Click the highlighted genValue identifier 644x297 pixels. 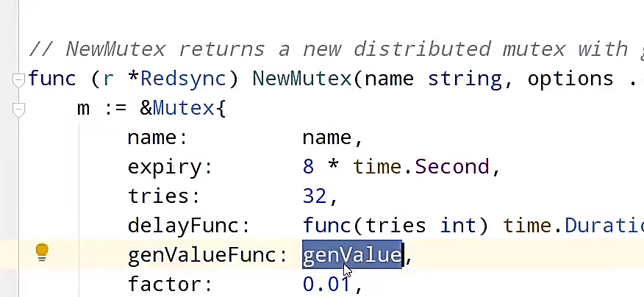[352, 255]
